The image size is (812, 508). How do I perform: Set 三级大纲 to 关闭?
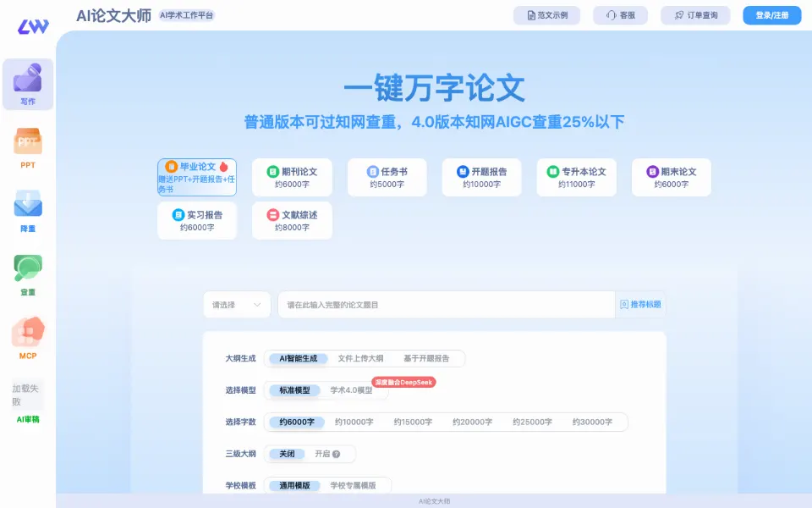(x=287, y=454)
